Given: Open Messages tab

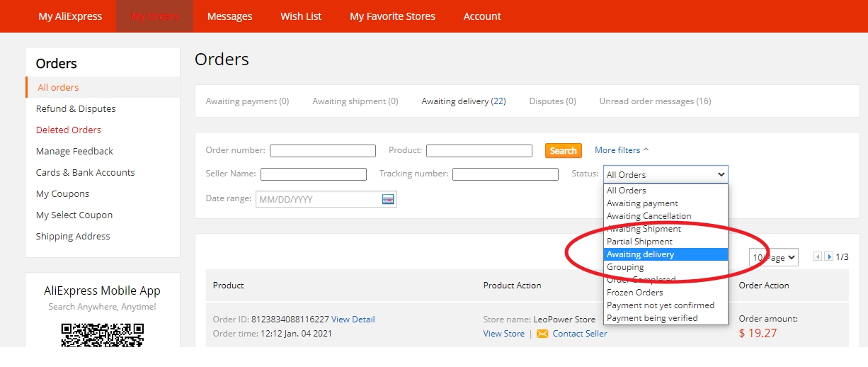Looking at the screenshot, I should 229,16.
